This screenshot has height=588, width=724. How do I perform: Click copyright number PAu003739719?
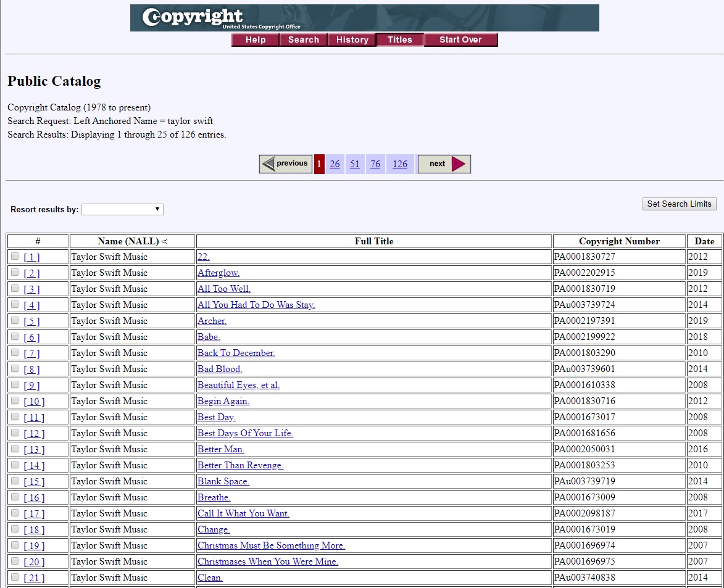[x=585, y=481]
